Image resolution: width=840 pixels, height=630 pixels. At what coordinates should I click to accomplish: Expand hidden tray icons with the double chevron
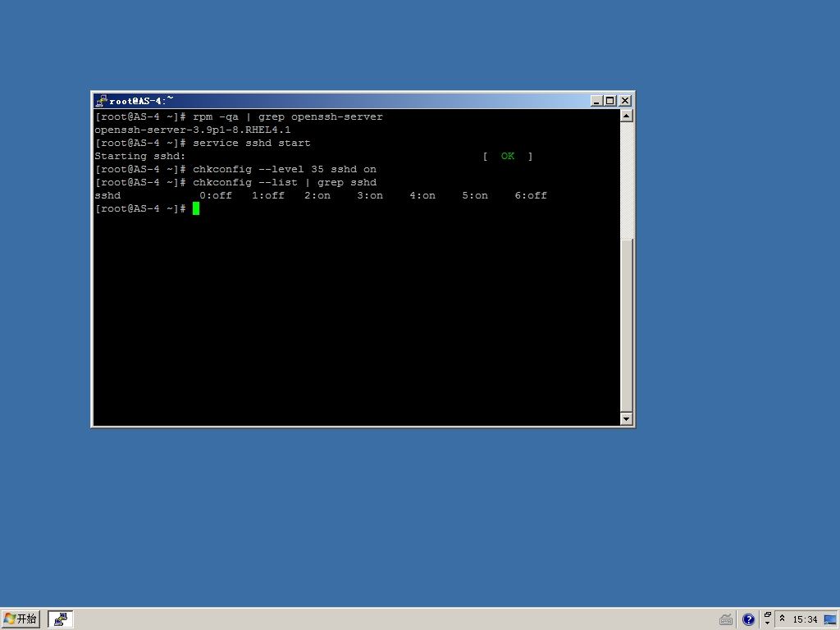tap(782, 619)
